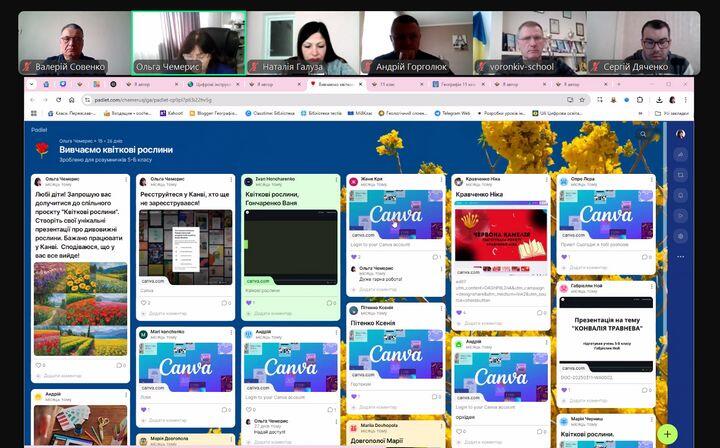Open three-dot menu on Mari konchenko post
The height and width of the screenshot is (448, 720).
(231, 332)
